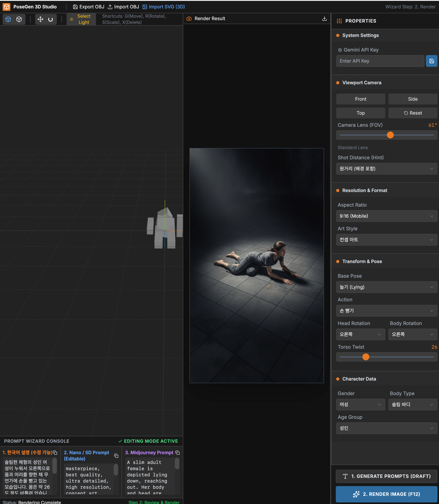439x504 pixels.
Task: Adjust the Camera Lens FOV slider
Action: click(x=390, y=135)
